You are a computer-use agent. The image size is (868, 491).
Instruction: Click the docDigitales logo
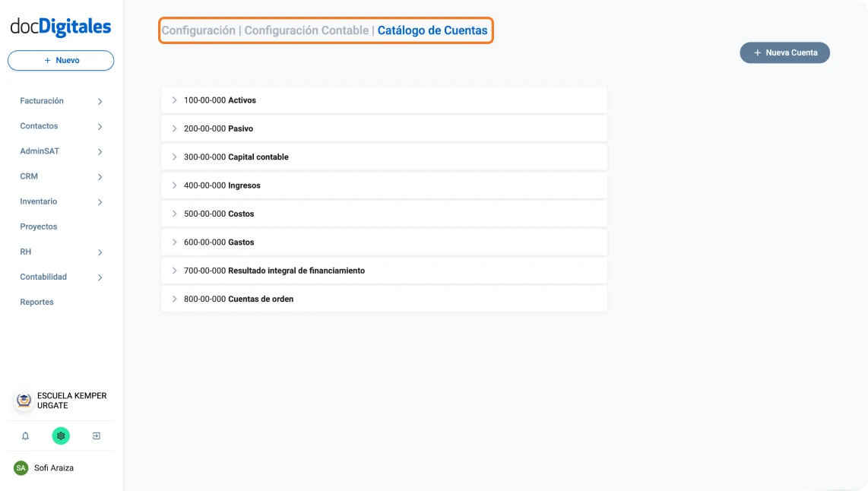[60, 26]
